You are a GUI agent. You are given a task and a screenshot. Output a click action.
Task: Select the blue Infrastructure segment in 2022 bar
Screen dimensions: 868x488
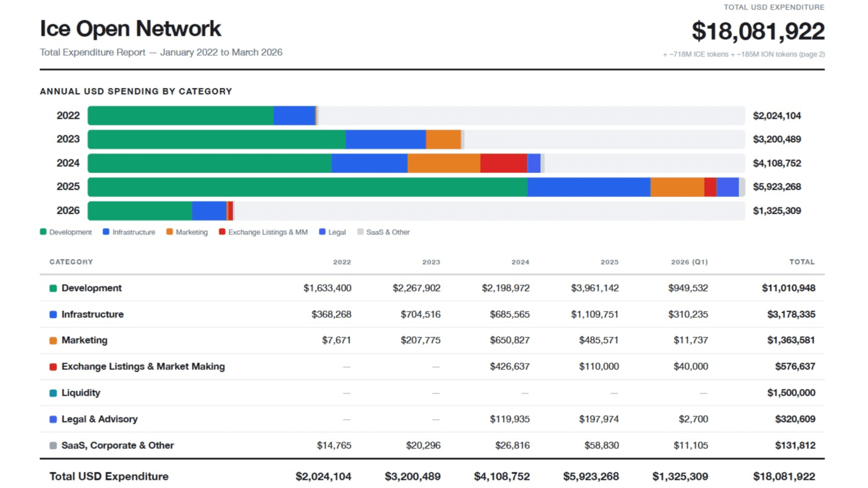click(x=294, y=116)
